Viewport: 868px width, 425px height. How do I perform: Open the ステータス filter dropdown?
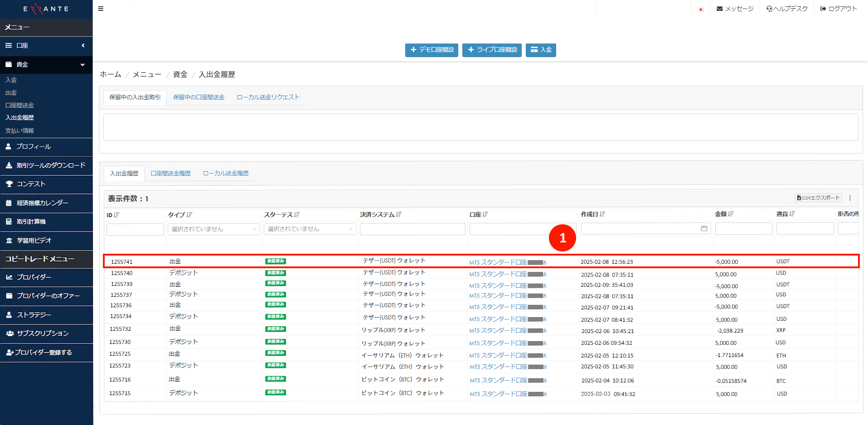(x=310, y=229)
